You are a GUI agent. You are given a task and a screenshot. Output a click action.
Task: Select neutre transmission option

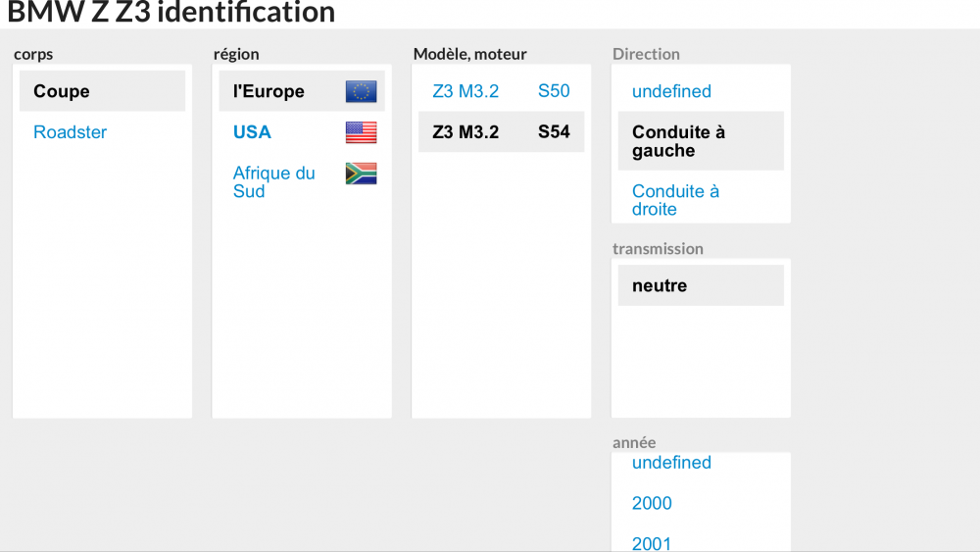tap(701, 285)
